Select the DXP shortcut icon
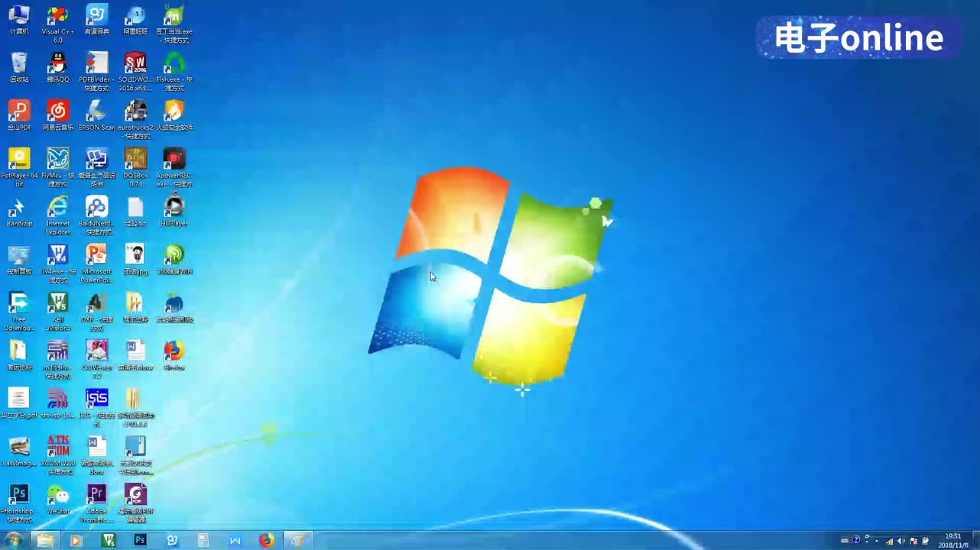The height and width of the screenshot is (550, 980). [96, 312]
